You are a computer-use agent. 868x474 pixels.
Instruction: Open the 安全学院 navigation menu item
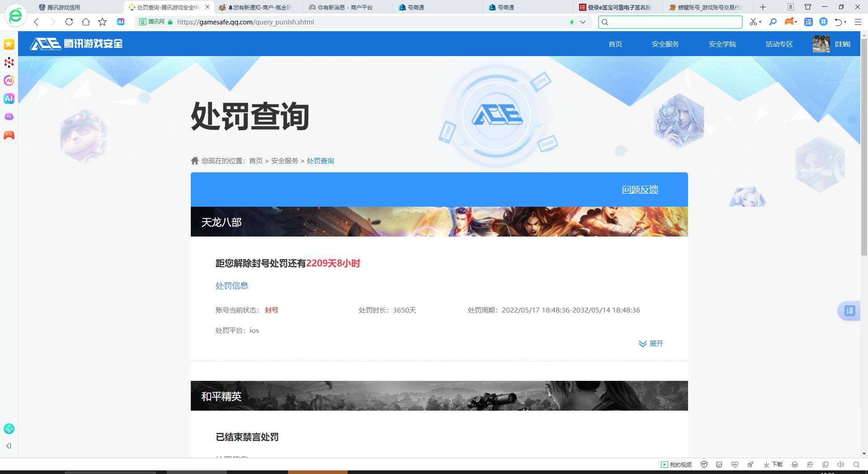point(722,44)
